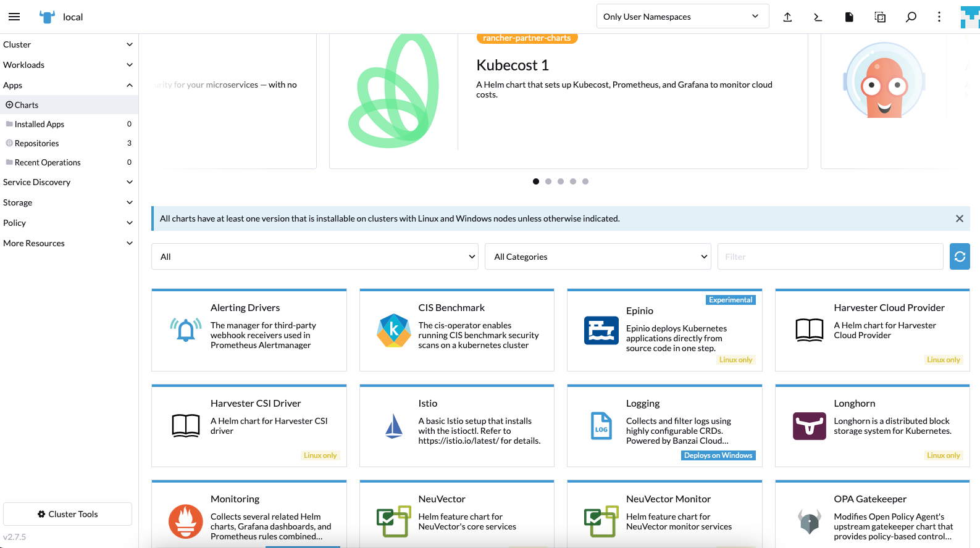The height and width of the screenshot is (548, 980).
Task: Download the KubeConfig file icon
Action: (x=849, y=17)
